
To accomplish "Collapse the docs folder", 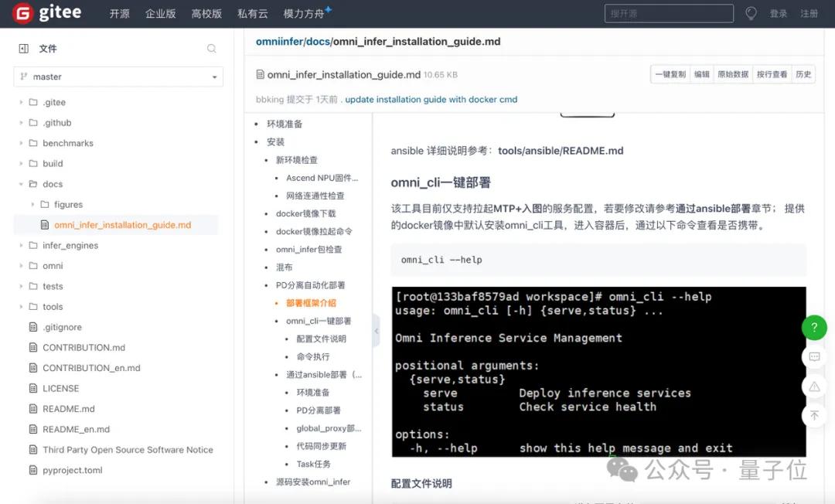I will [x=21, y=184].
